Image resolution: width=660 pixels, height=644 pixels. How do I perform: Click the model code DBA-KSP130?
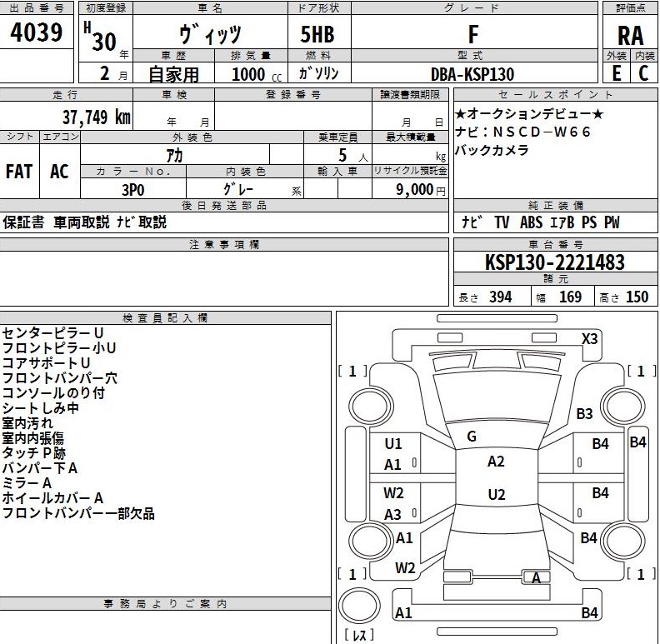click(x=477, y=73)
